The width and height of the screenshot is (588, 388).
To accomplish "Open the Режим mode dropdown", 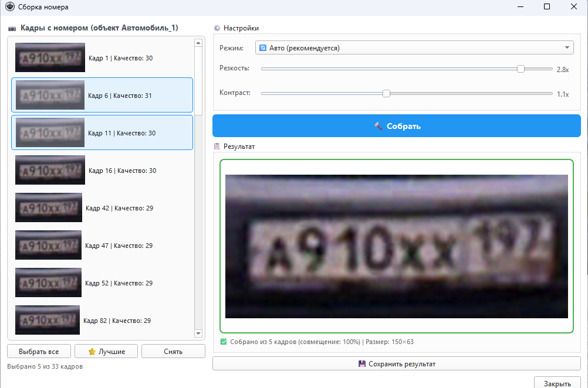I will click(414, 48).
